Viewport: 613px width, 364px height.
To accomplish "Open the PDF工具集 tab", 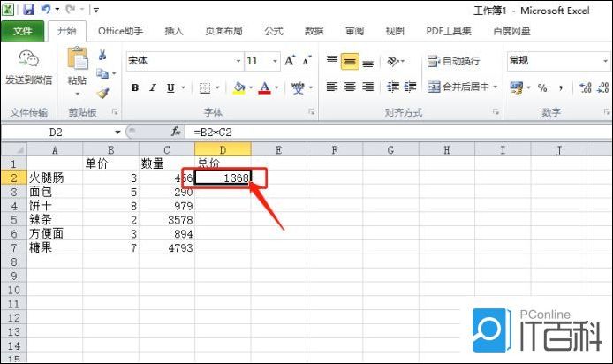I will click(x=449, y=31).
